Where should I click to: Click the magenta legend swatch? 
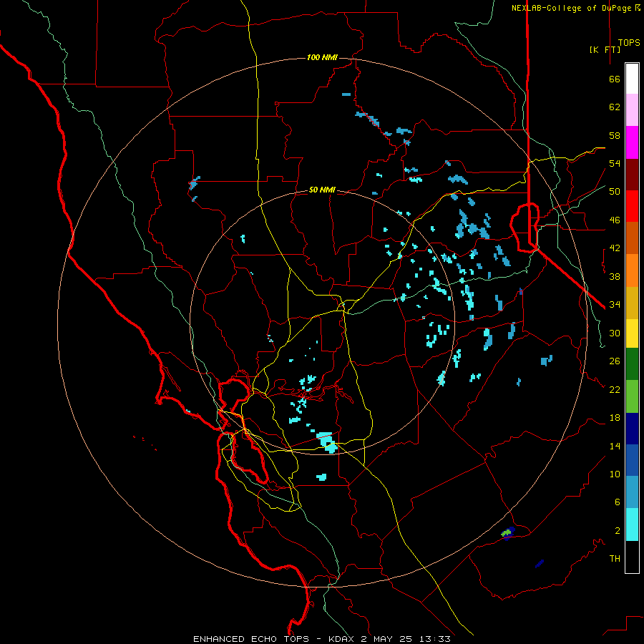[x=632, y=142]
